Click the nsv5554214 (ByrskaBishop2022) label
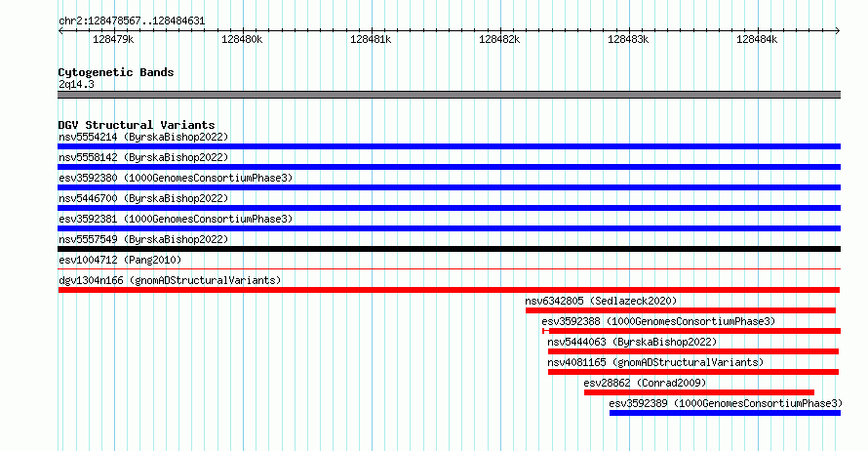 coord(143,137)
